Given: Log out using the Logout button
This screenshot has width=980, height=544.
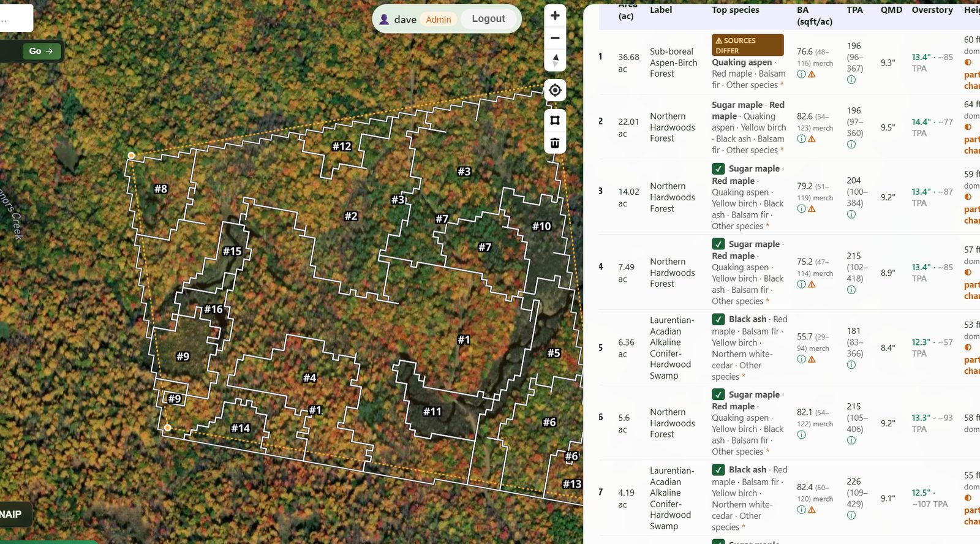Looking at the screenshot, I should (488, 19).
